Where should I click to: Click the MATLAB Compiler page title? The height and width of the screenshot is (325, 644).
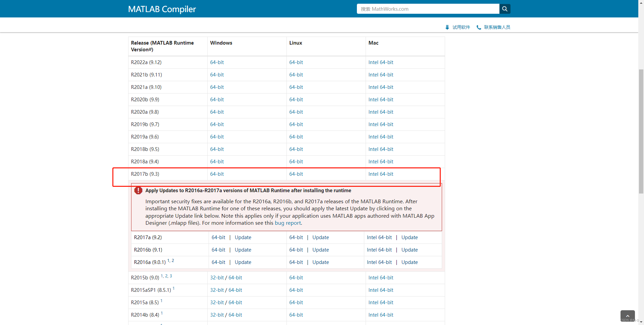pyautogui.click(x=162, y=9)
